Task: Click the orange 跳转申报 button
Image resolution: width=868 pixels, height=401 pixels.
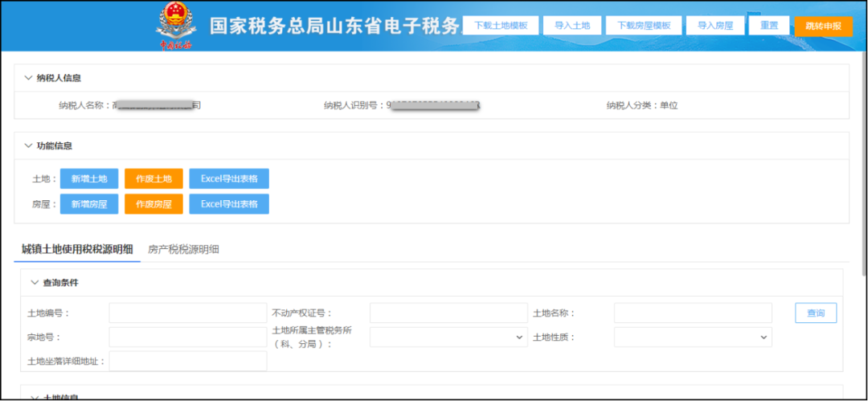Action: (x=823, y=26)
